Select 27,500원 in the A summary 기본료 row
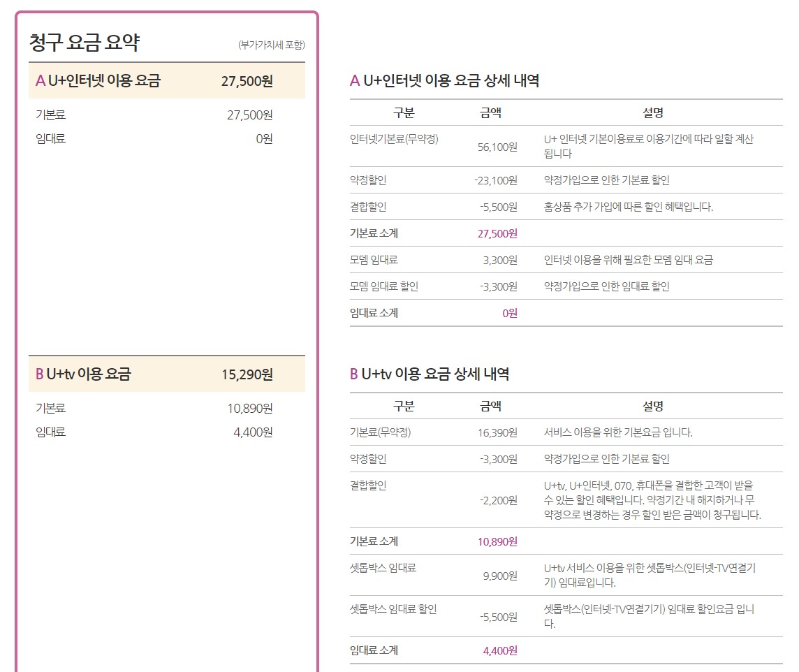 [250, 115]
